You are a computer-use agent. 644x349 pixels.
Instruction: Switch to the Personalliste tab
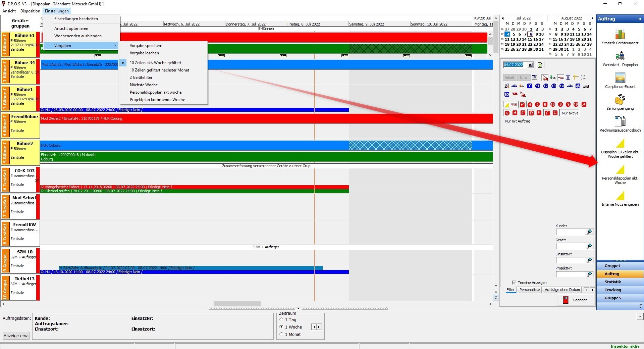click(529, 290)
